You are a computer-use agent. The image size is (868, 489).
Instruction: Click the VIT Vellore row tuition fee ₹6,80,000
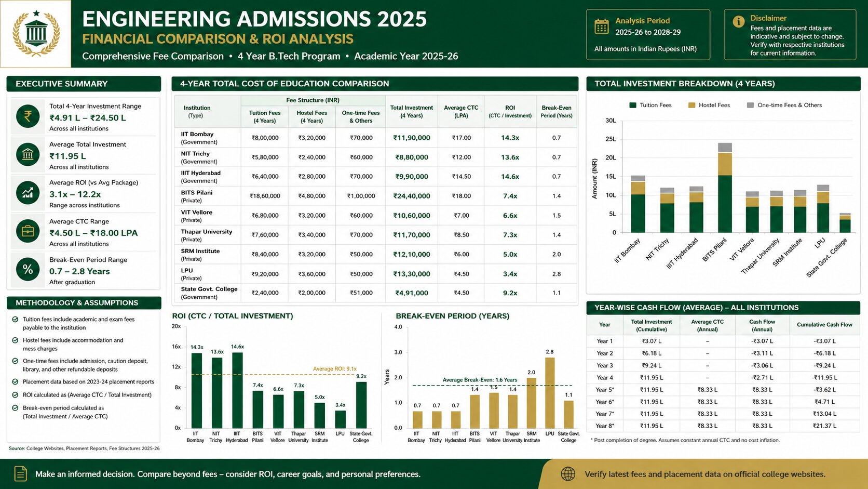265,216
